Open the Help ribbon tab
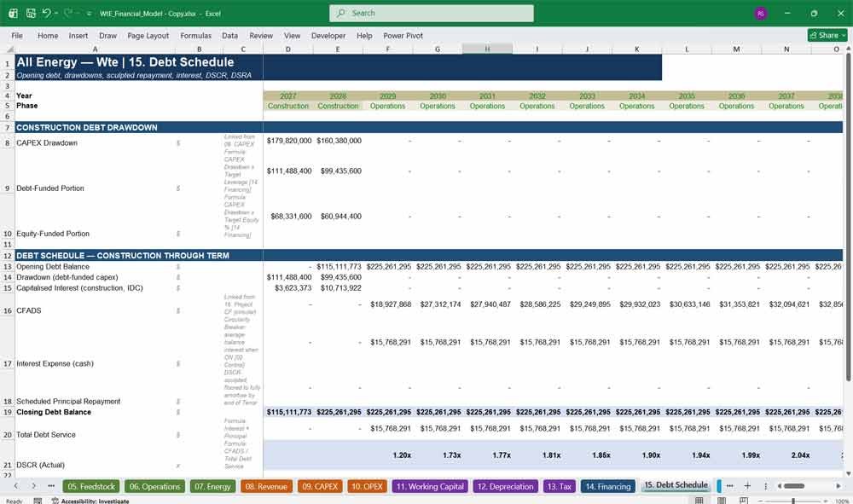This screenshot has height=504, width=853. [x=364, y=35]
